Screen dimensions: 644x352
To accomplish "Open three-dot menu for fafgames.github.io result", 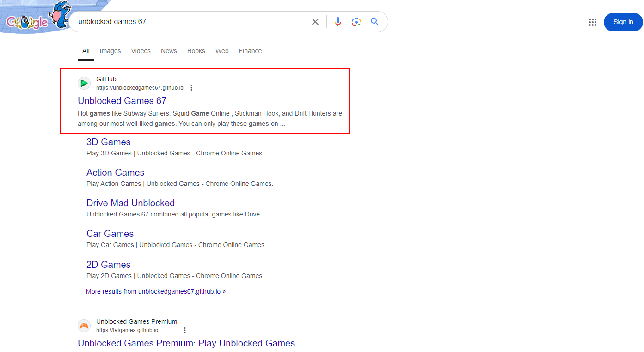I will point(185,330).
